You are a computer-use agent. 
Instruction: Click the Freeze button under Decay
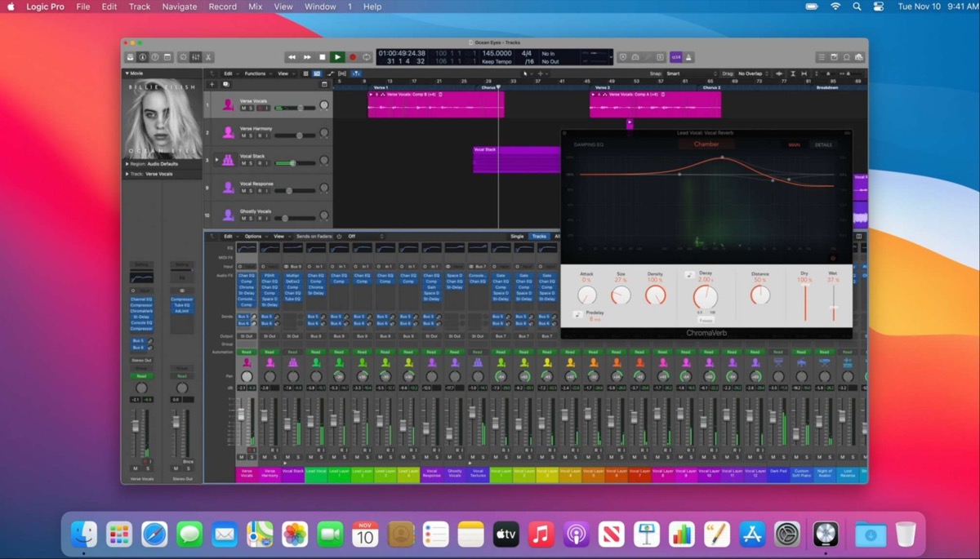click(706, 320)
